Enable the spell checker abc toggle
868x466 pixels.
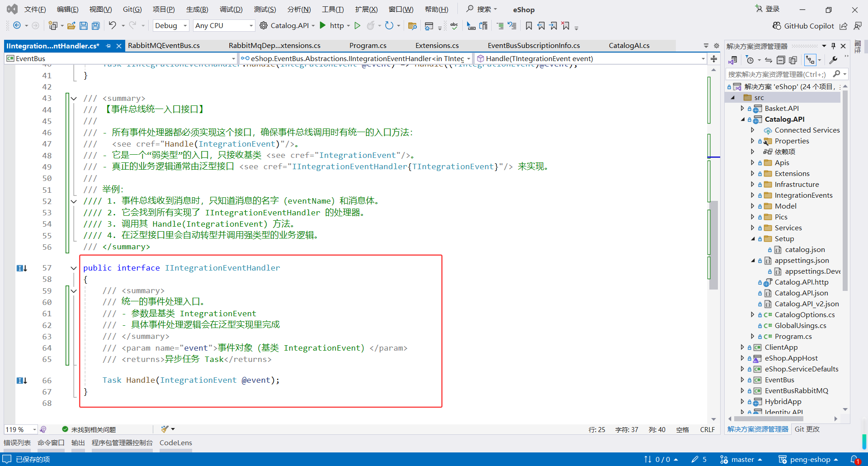pyautogui.click(x=454, y=26)
